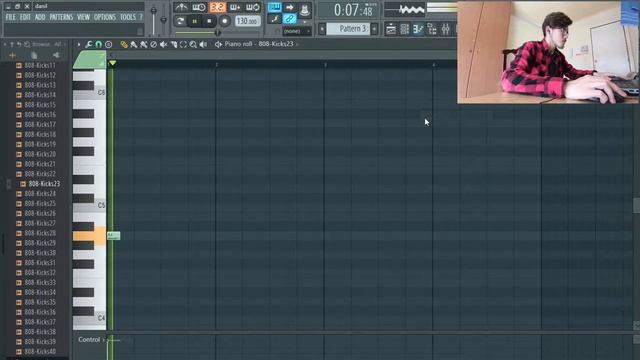The image size is (640, 360).
Task: Open the Playlist window
Action: (x=391, y=29)
